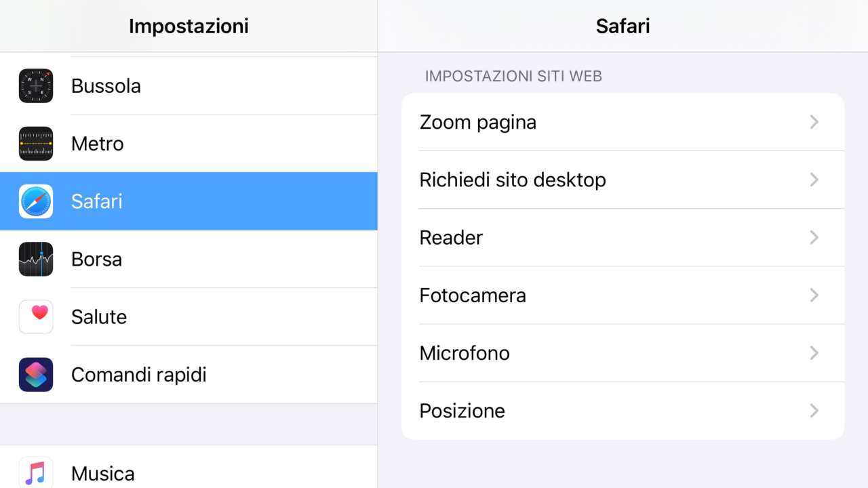
Task: Open the Bussola settings entry
Action: 106,86
